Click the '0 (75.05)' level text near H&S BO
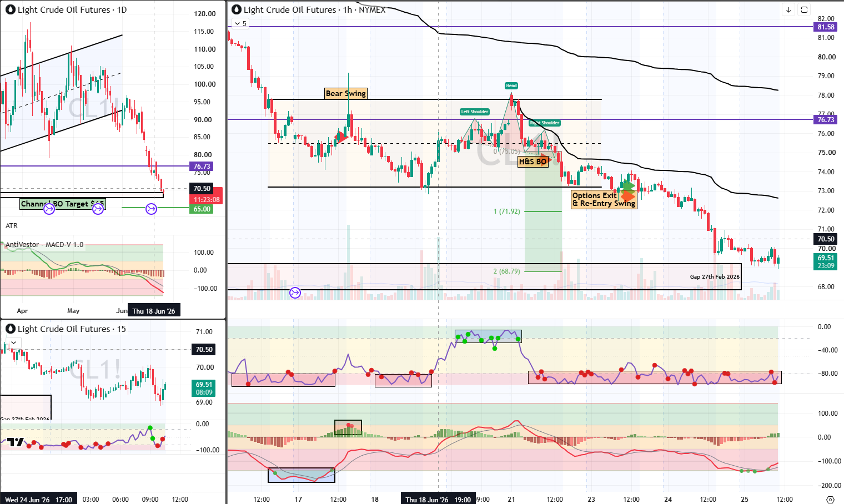This screenshot has width=844, height=504. [507, 151]
